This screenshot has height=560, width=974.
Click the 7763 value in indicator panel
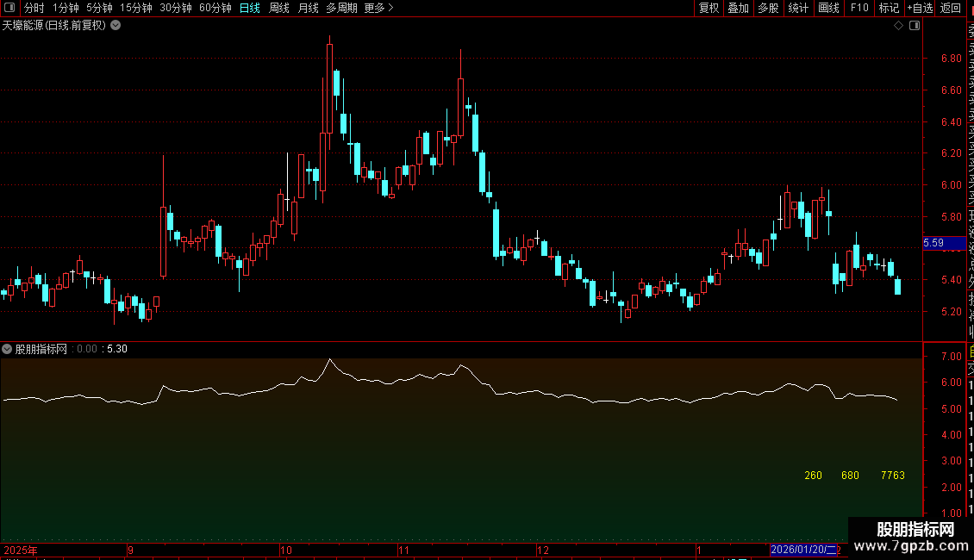click(x=893, y=476)
